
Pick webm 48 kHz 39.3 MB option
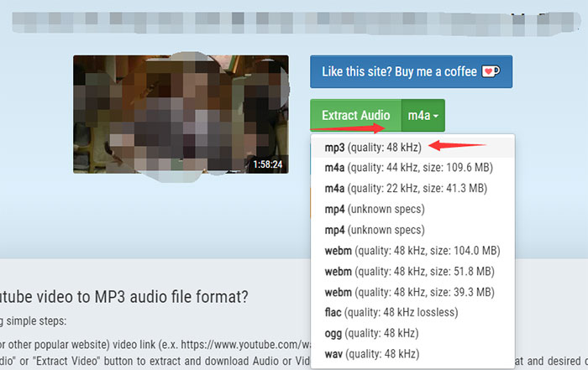point(412,292)
